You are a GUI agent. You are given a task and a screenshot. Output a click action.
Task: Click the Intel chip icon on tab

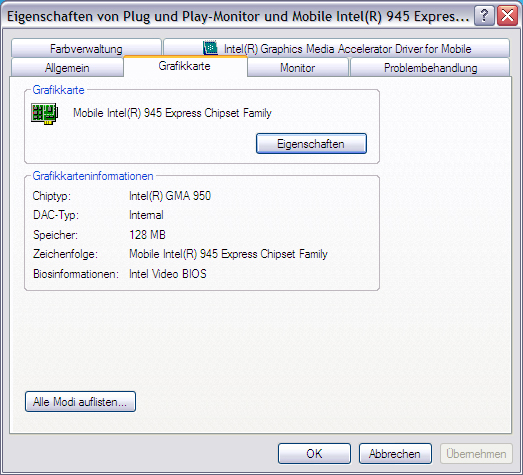[210, 48]
